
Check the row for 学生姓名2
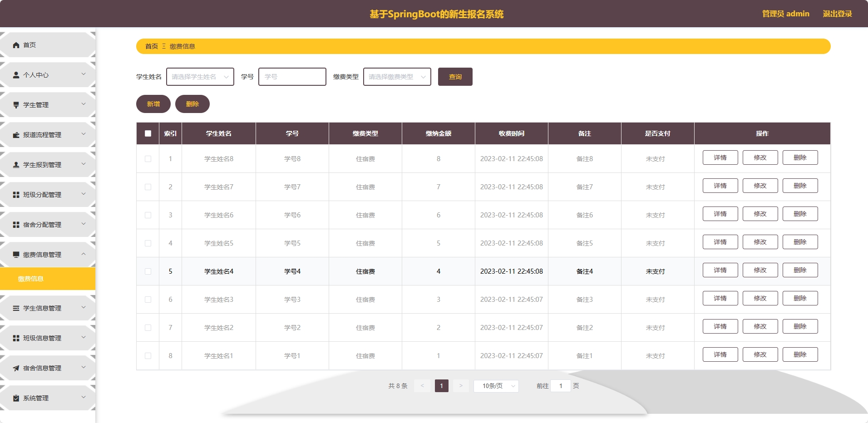148,328
